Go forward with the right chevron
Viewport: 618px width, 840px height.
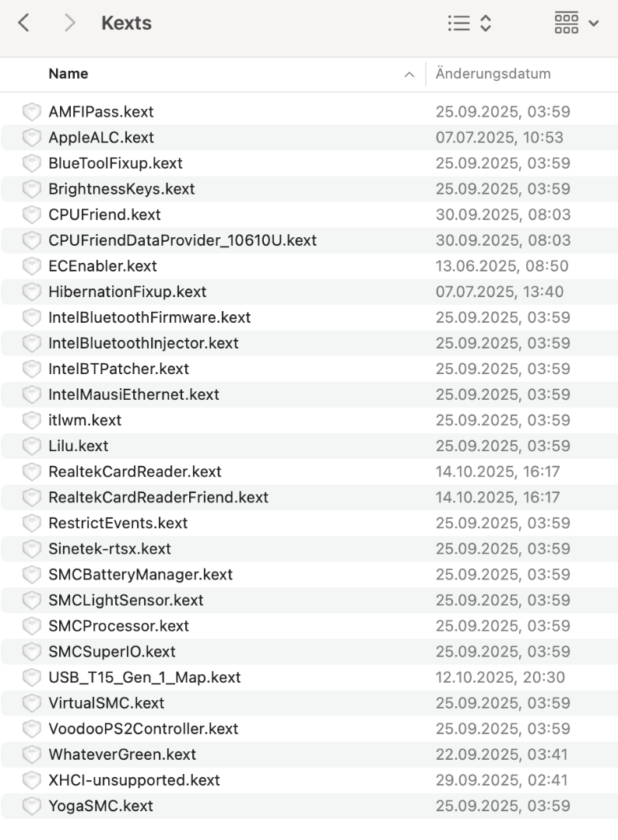coord(69,24)
